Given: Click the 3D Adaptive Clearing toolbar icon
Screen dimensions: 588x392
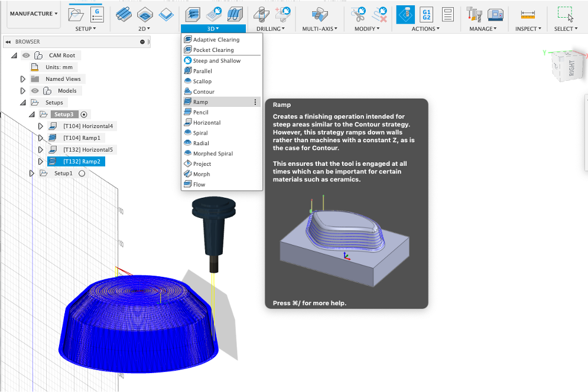Looking at the screenshot, I should (193, 15).
